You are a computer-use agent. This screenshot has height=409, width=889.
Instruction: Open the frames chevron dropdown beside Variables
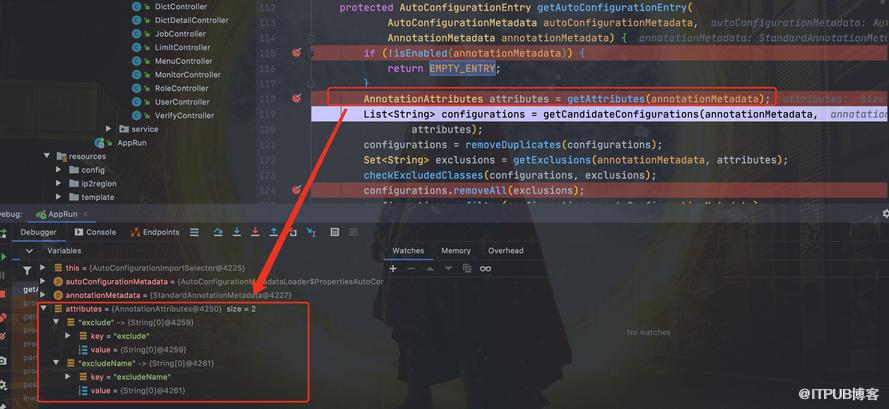(29, 251)
